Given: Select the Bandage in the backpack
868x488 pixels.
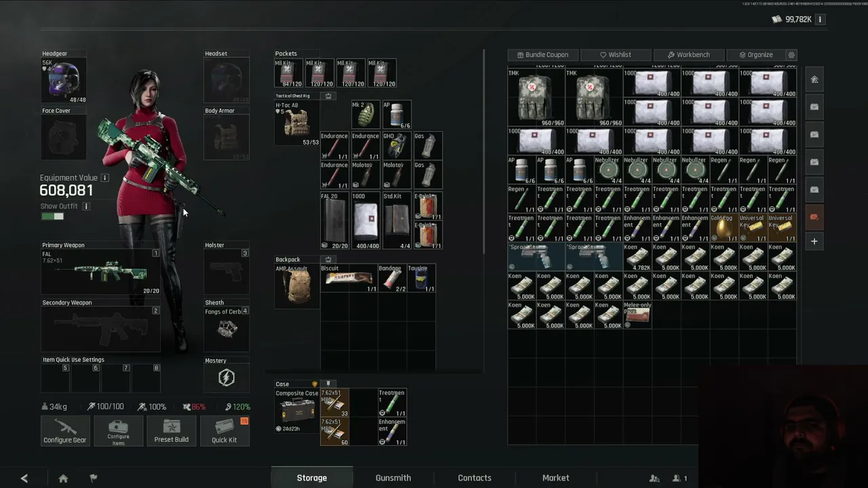Looking at the screenshot, I should click(391, 279).
